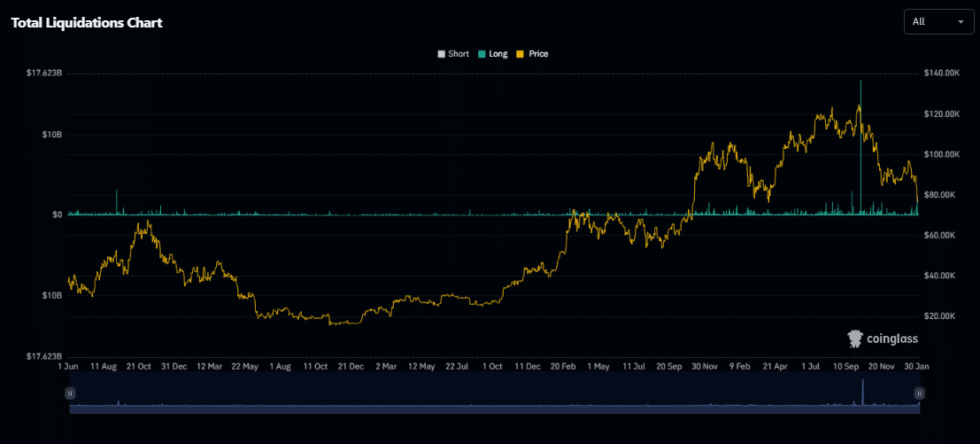This screenshot has width=980, height=444.
Task: Click the 22 May date label
Action: pos(245,367)
